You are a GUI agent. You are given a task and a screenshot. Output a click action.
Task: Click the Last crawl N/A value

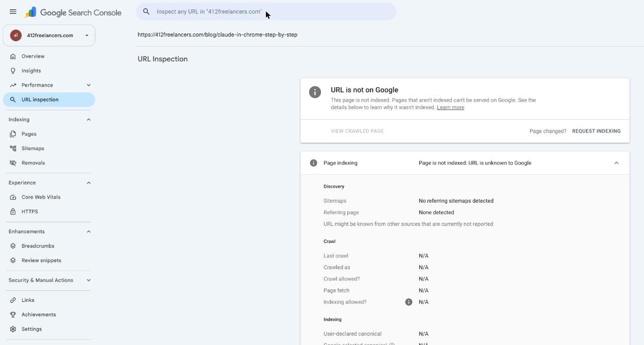coord(423,256)
